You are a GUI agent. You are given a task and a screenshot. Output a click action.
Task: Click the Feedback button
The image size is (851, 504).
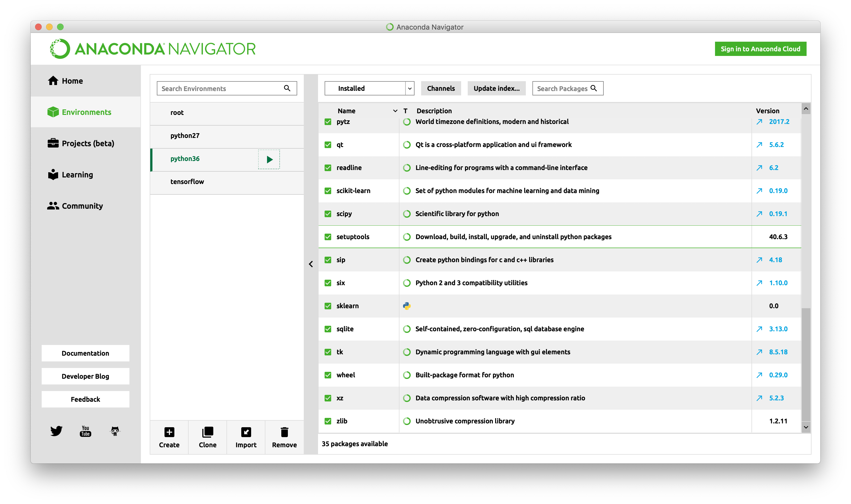click(86, 400)
